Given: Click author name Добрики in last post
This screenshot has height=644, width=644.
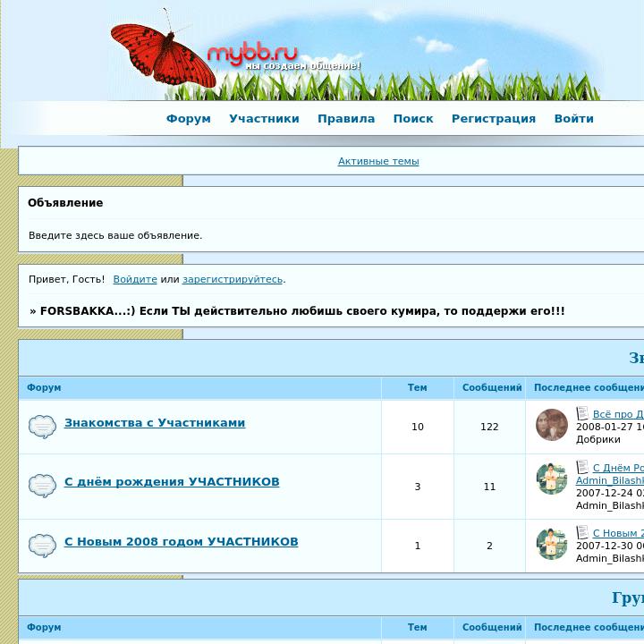Looking at the screenshot, I should tap(598, 439).
